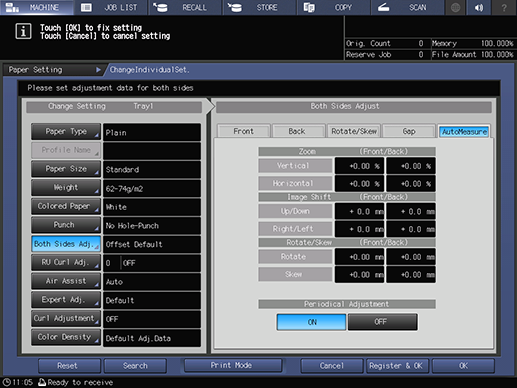Image resolution: width=517 pixels, height=388 pixels.
Task: Select front Vertical zoom value field
Action: click(x=359, y=166)
